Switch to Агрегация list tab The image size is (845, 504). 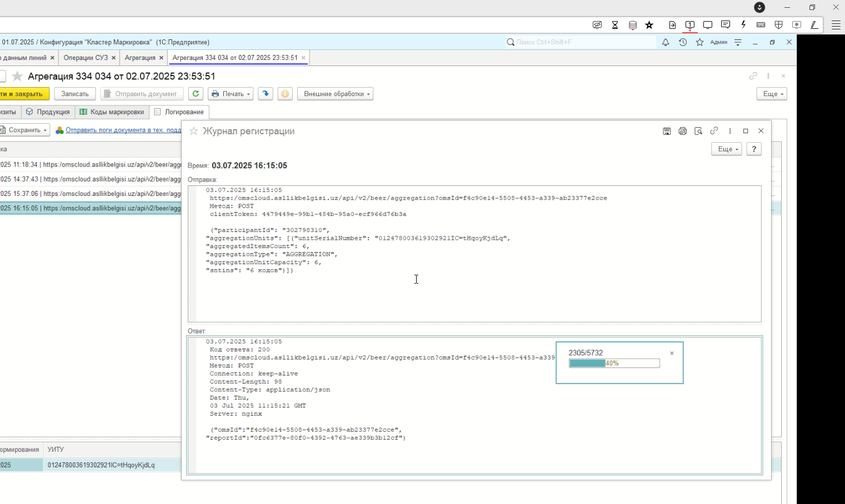pos(140,58)
